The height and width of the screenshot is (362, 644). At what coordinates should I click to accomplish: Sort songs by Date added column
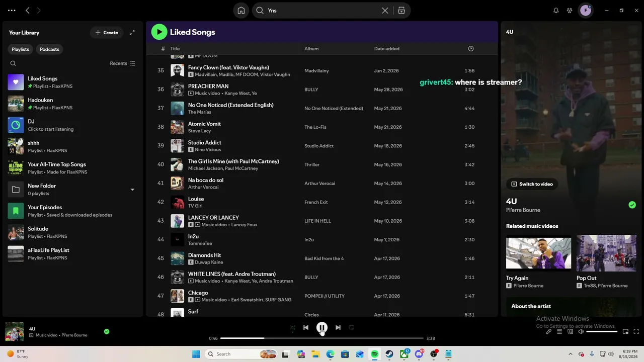coord(387,49)
